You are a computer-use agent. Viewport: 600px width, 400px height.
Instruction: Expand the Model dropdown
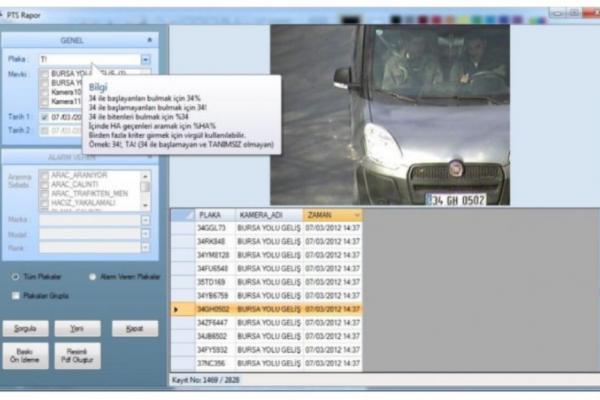point(145,233)
